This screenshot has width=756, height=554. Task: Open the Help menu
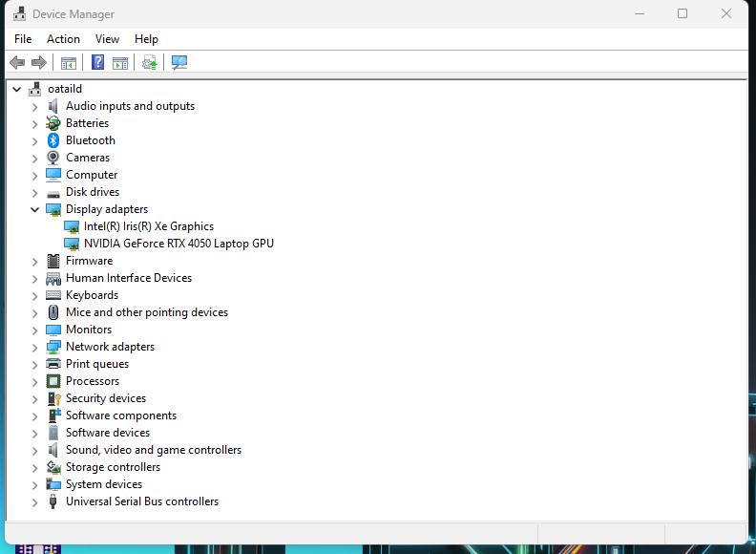pyautogui.click(x=146, y=39)
